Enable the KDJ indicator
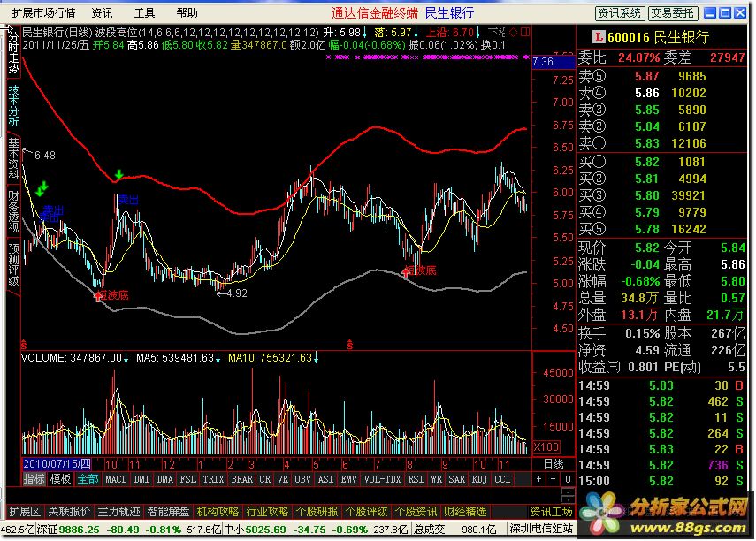Screen dimensions: 756x541 tap(479, 479)
